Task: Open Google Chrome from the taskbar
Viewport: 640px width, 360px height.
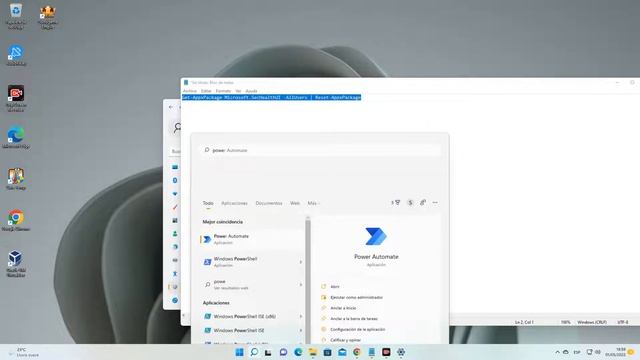Action: coord(357,352)
